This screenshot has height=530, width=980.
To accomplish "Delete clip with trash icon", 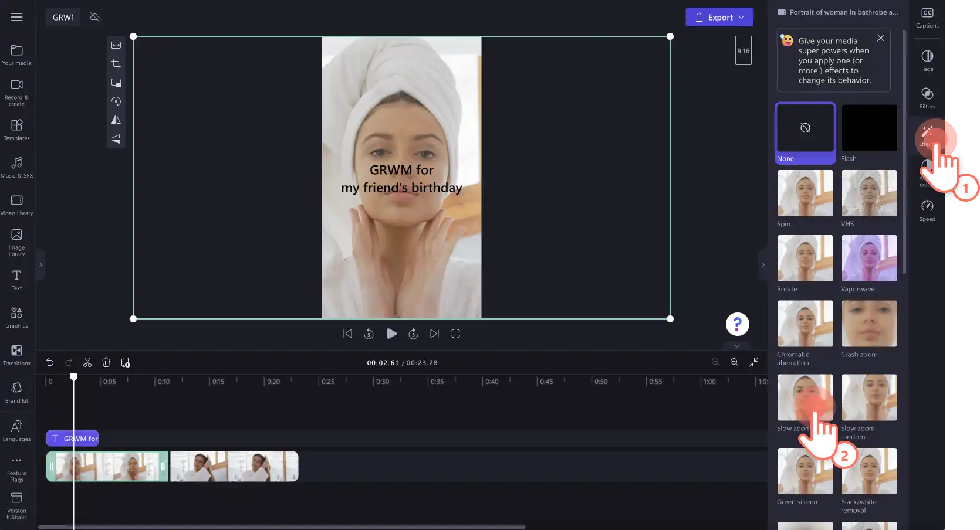I will (x=106, y=362).
